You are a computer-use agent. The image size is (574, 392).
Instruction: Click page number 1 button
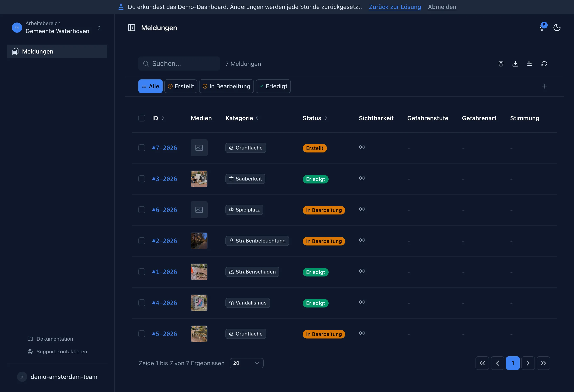513,363
